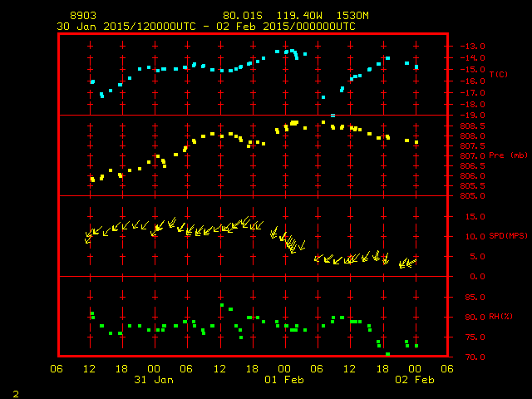Click the "805.5" pressure tick value
This screenshot has width=532, height=399.
click(x=473, y=186)
